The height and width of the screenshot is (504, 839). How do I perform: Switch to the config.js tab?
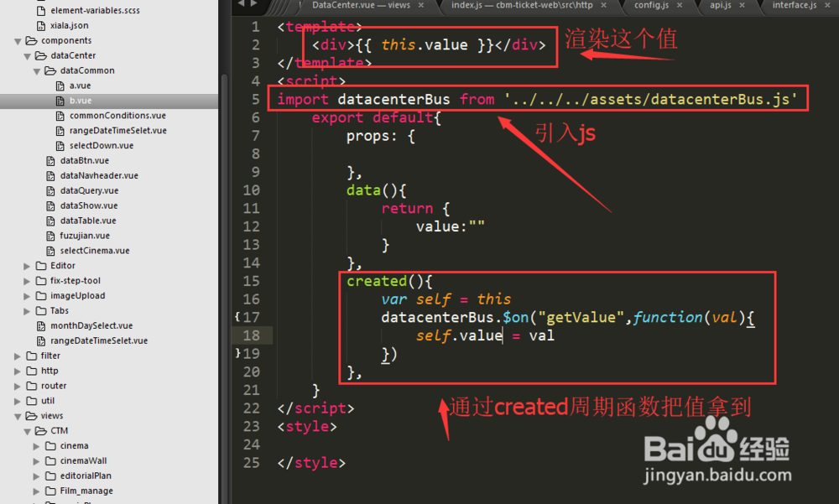(651, 5)
